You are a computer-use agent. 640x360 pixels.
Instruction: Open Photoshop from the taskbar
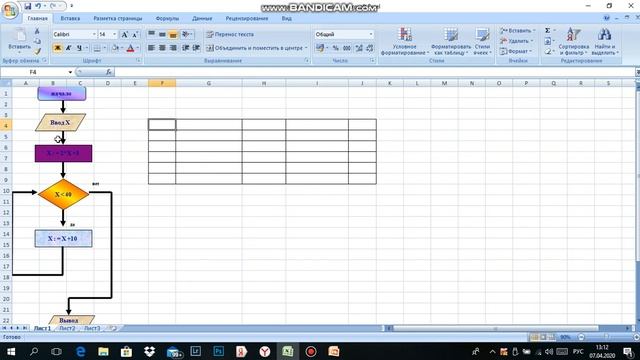coord(218,351)
